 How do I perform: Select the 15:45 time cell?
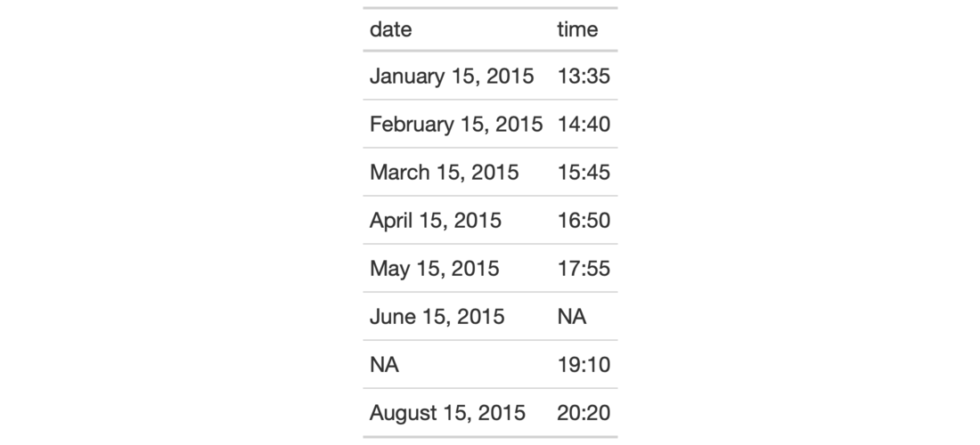(x=584, y=173)
